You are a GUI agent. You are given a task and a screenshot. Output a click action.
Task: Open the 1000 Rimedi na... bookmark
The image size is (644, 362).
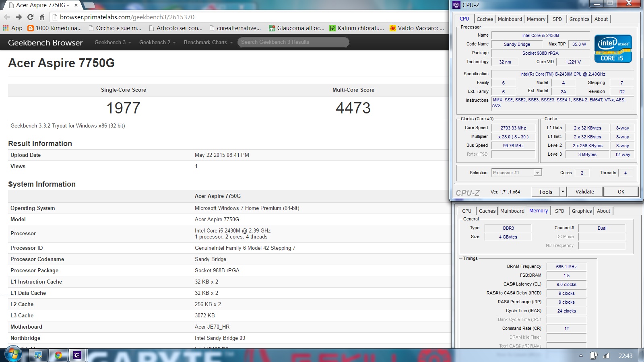[x=55, y=28]
